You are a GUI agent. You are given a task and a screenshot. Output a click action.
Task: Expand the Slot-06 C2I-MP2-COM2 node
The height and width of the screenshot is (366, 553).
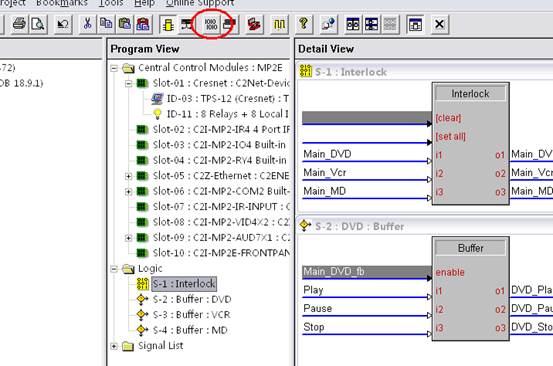pos(128,191)
